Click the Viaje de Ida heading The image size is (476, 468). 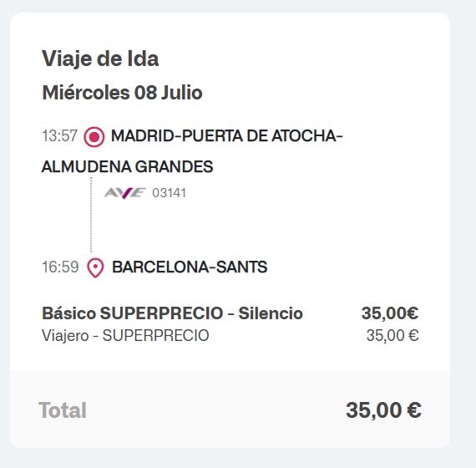[x=100, y=59]
